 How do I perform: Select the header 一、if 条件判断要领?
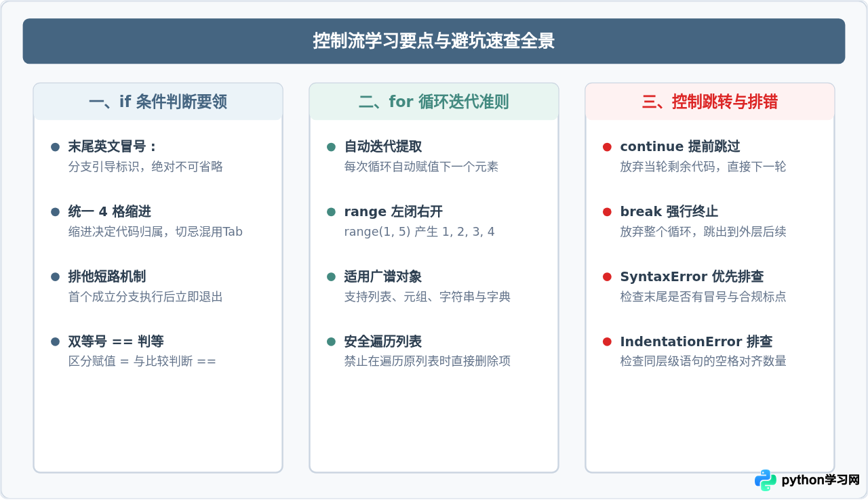coord(158,102)
